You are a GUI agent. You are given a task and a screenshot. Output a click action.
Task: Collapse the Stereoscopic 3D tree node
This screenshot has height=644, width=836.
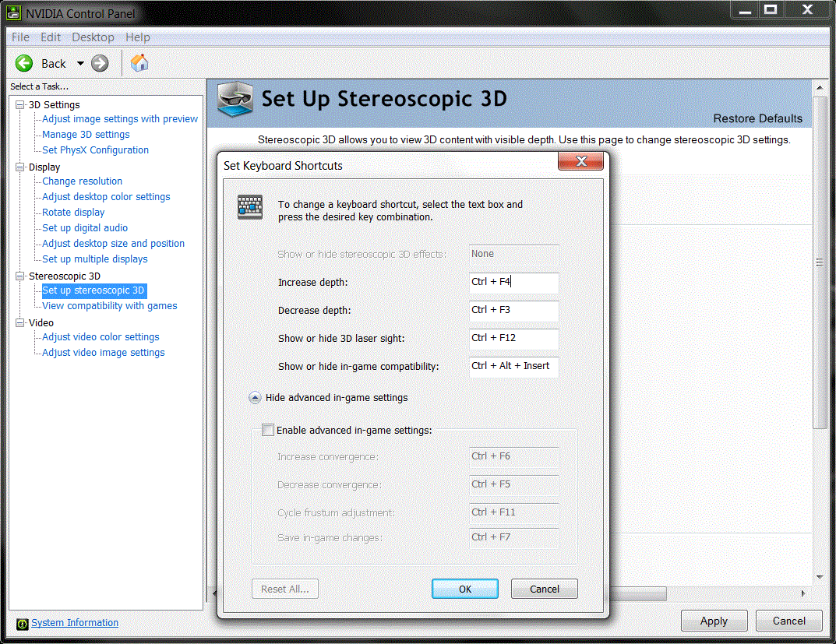click(20, 276)
